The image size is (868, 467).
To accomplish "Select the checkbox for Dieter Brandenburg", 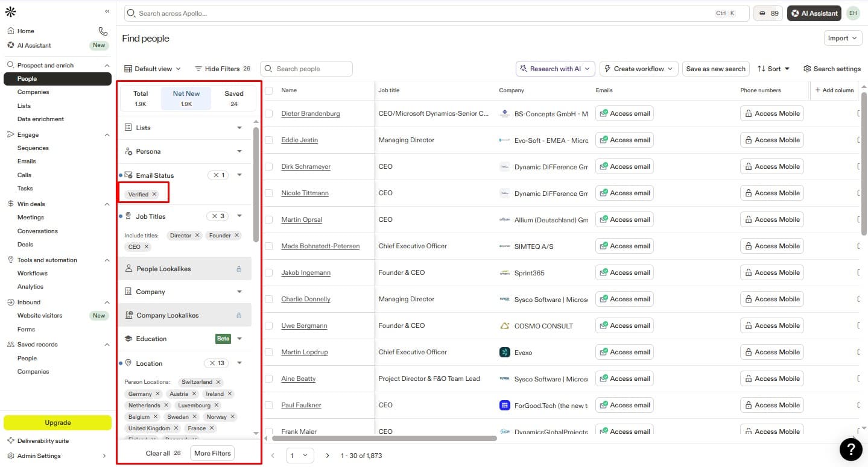I will (x=269, y=113).
